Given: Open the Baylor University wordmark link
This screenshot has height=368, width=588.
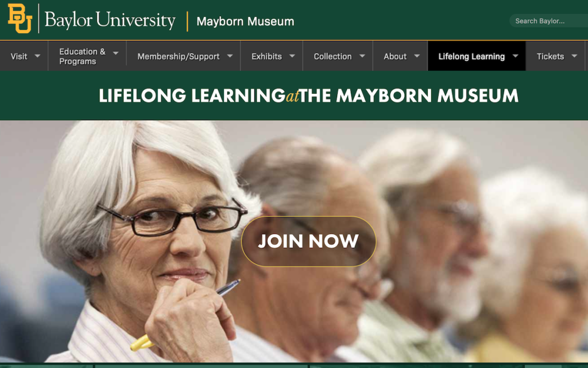Looking at the screenshot, I should (x=110, y=20).
